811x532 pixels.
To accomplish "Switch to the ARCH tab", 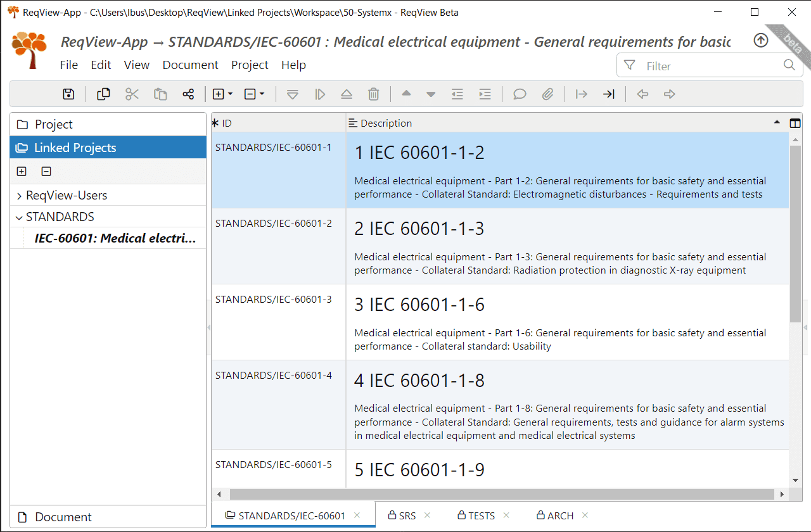I will pyautogui.click(x=555, y=516).
